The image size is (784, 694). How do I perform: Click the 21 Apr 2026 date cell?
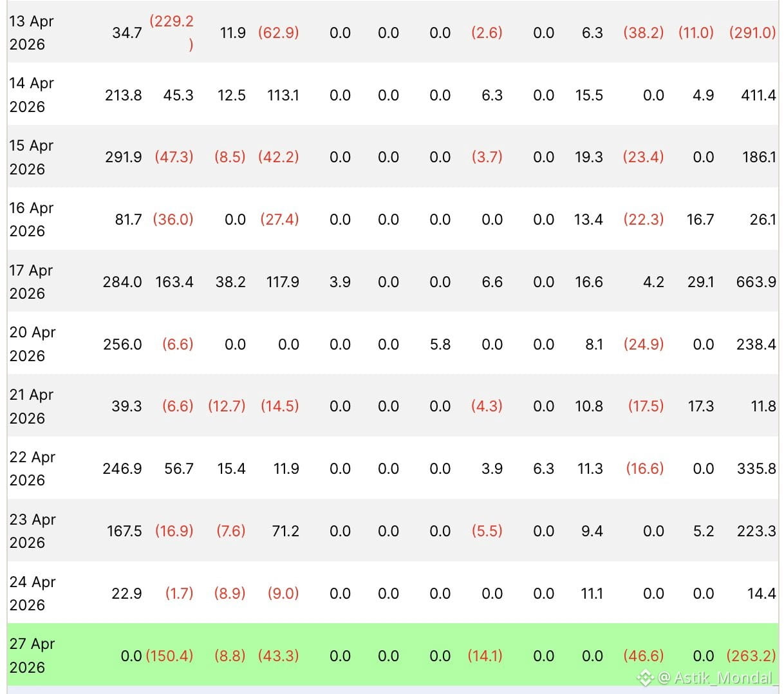(x=32, y=406)
